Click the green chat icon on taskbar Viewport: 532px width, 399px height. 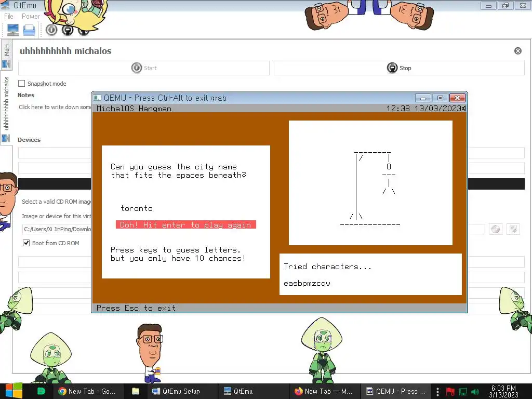pyautogui.click(x=41, y=391)
